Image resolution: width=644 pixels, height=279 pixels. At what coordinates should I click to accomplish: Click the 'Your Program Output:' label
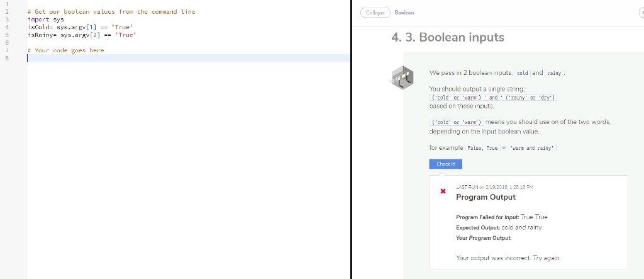(x=484, y=238)
